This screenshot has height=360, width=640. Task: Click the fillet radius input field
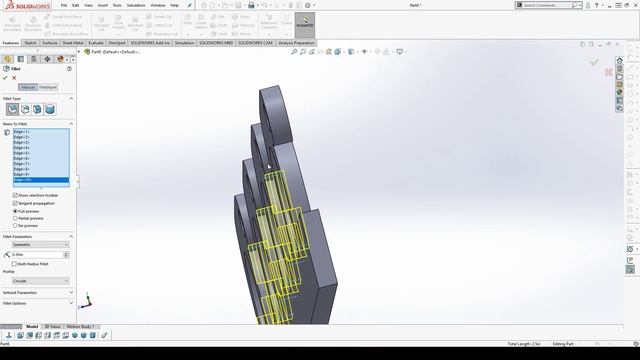[37, 255]
